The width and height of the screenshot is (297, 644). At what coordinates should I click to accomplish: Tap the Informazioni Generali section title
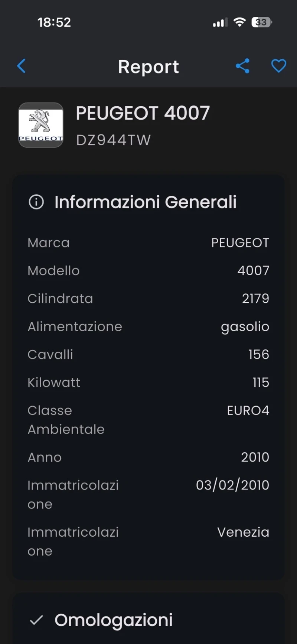[x=145, y=202]
